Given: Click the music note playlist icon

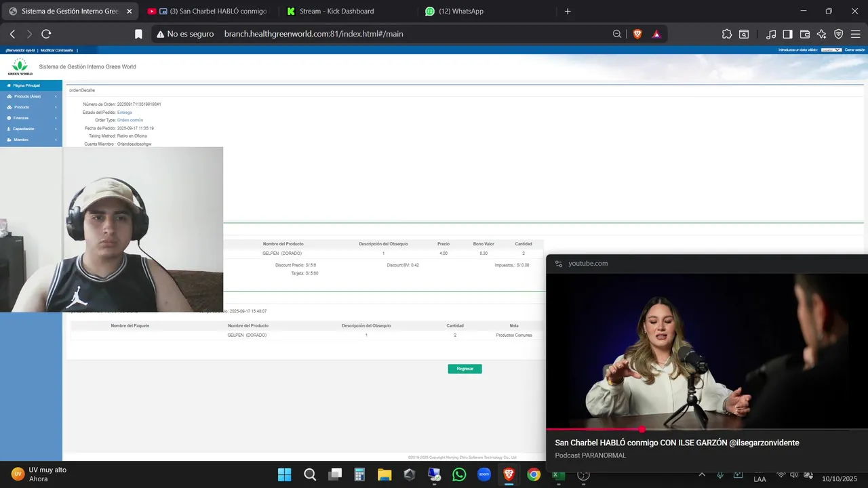Looking at the screenshot, I should [771, 34].
